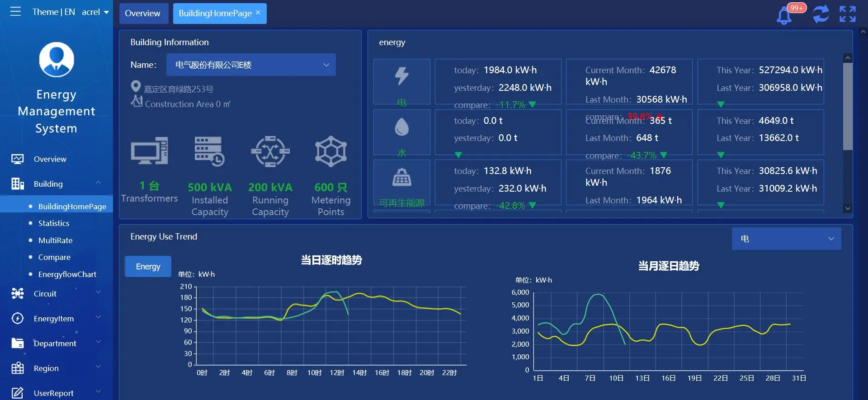Viewport: 868px width, 400px height.
Task: Click the Energy Use Trend heading
Action: point(164,236)
